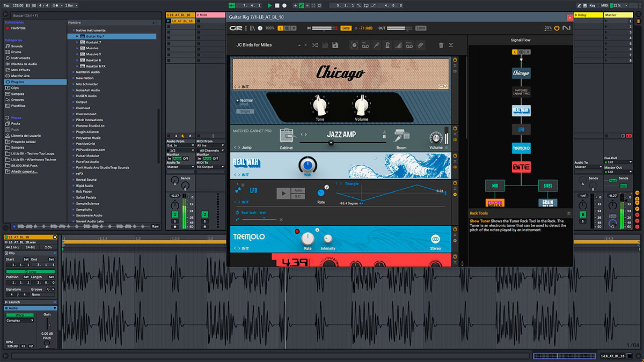Toggle power on the Tremolo module
644x362 pixels.
[x=455, y=229]
